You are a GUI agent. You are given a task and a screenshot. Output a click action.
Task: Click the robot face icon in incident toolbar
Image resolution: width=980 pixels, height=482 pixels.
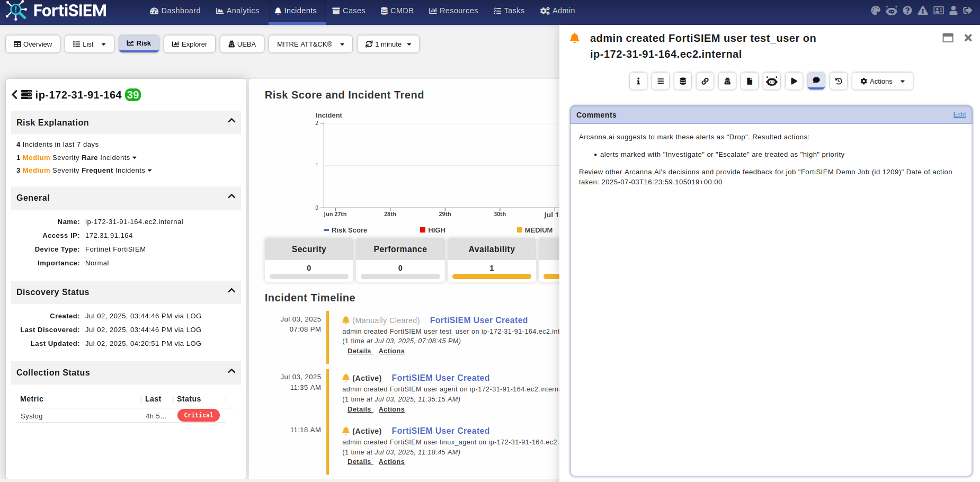(x=772, y=81)
